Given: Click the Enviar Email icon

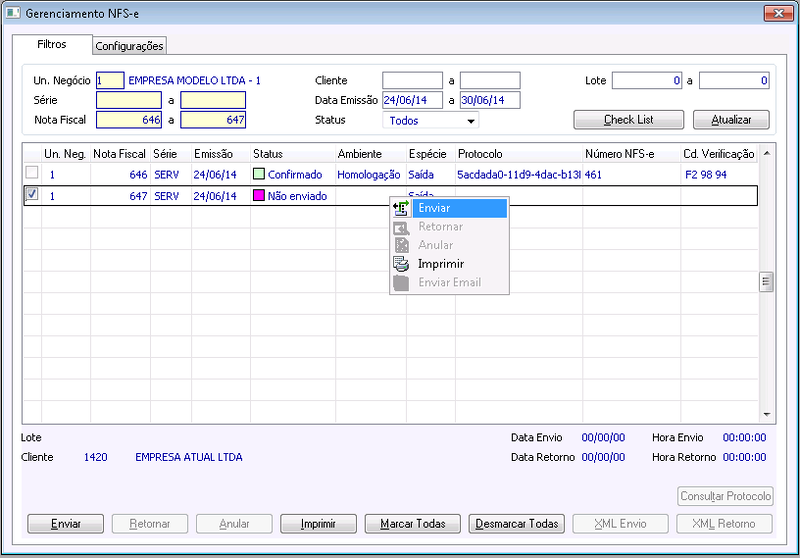Looking at the screenshot, I should [401, 283].
